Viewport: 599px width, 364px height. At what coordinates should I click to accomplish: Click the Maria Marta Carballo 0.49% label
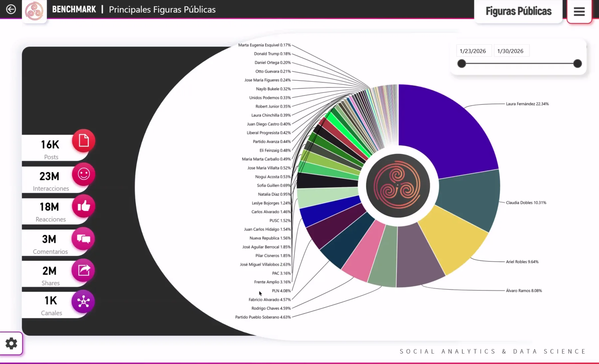(266, 159)
